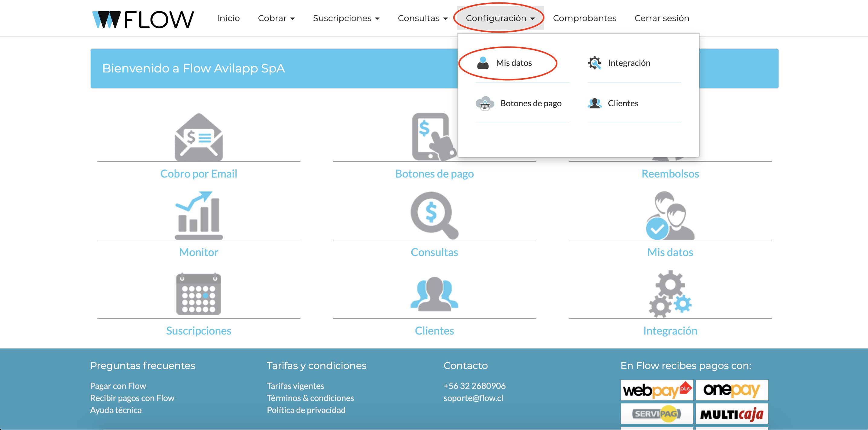Click the Consultas magnifier dollar icon
Image resolution: width=868 pixels, height=430 pixels.
(x=434, y=216)
